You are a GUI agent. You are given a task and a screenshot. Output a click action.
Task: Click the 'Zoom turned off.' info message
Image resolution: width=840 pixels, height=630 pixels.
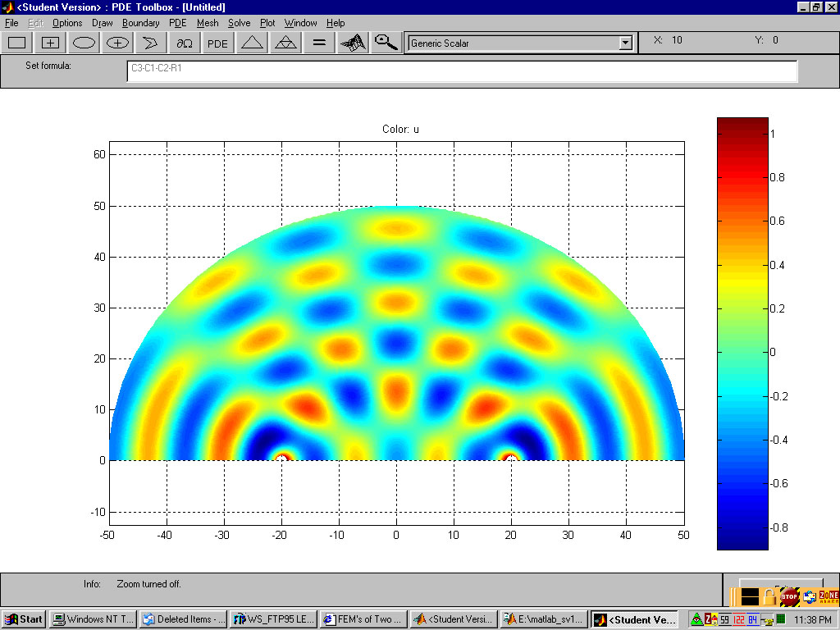click(149, 584)
